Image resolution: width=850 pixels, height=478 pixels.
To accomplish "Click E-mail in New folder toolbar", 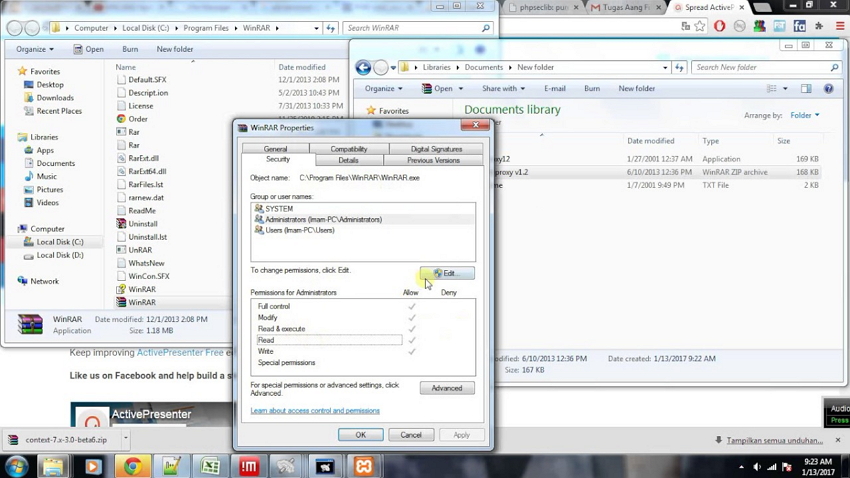I will tap(555, 88).
